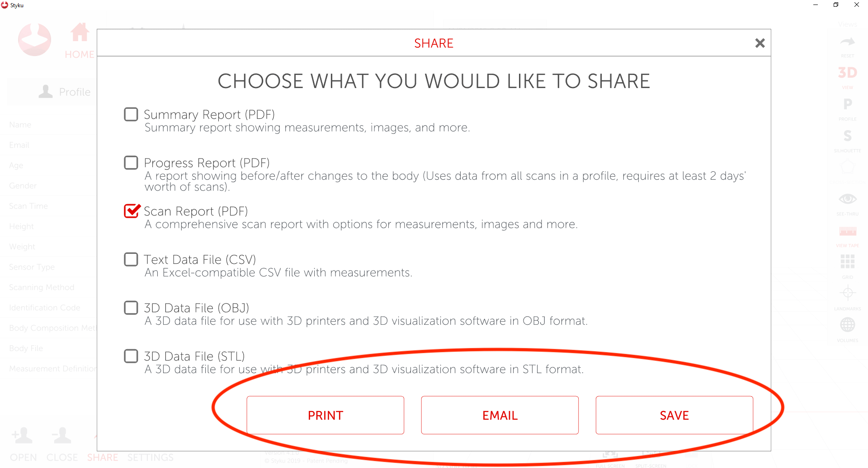Image resolution: width=868 pixels, height=468 pixels.
Task: Hit the SAVE button
Action: 674,415
